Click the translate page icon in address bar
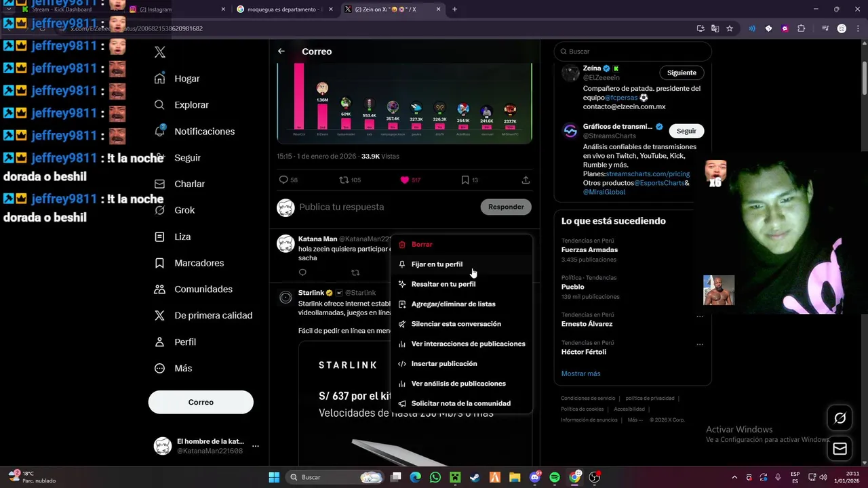The image size is (868, 488). [715, 28]
